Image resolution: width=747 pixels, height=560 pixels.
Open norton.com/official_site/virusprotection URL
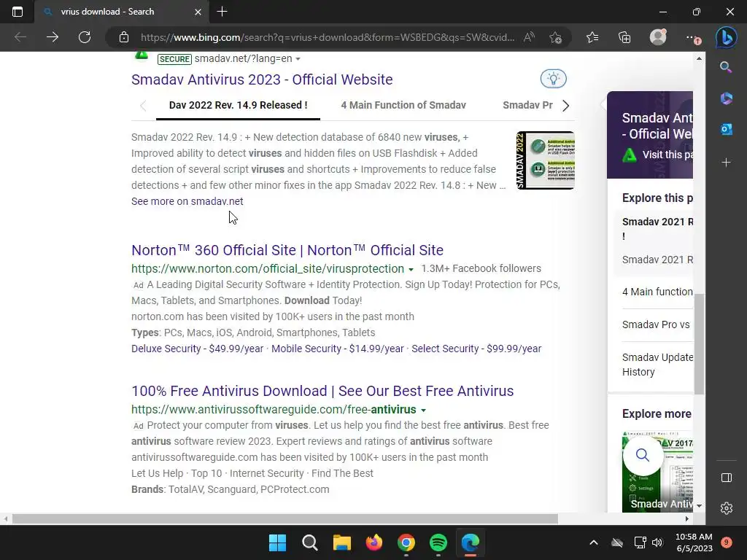pos(268,268)
